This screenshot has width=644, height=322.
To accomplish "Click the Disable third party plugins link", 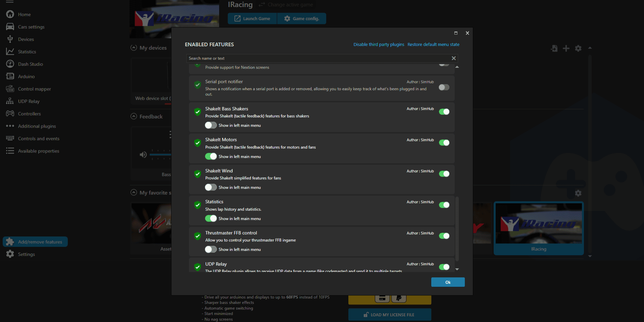I will click(379, 44).
